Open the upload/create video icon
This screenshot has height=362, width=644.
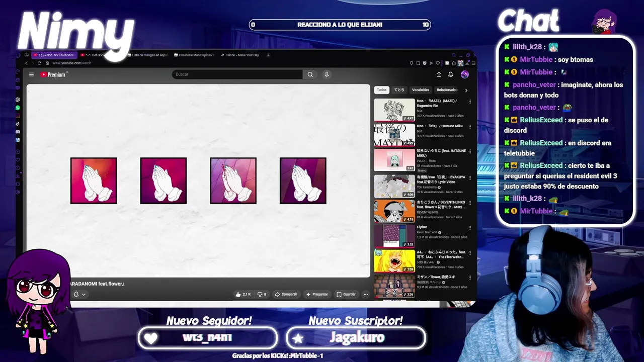(x=439, y=74)
